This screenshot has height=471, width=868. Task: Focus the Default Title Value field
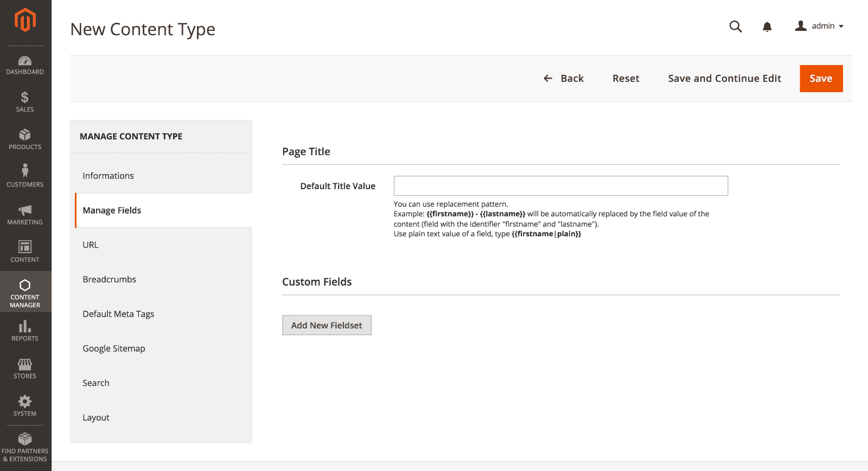[561, 186]
